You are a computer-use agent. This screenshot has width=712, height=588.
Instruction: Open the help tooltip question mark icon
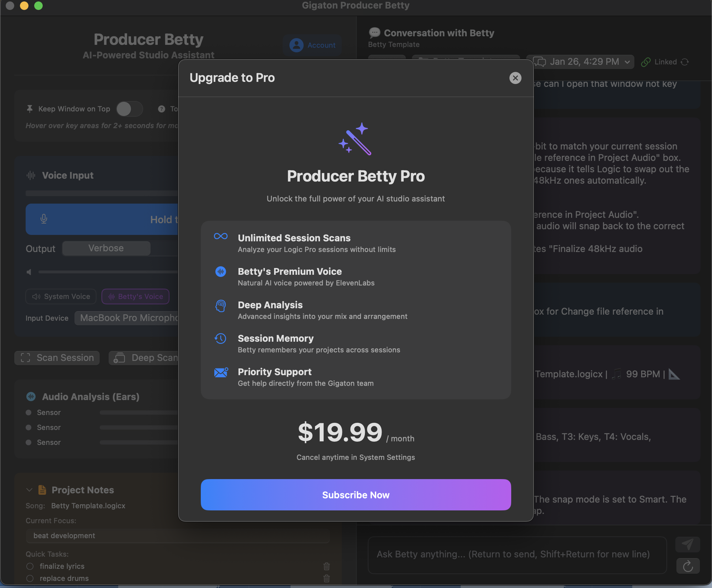pyautogui.click(x=161, y=109)
